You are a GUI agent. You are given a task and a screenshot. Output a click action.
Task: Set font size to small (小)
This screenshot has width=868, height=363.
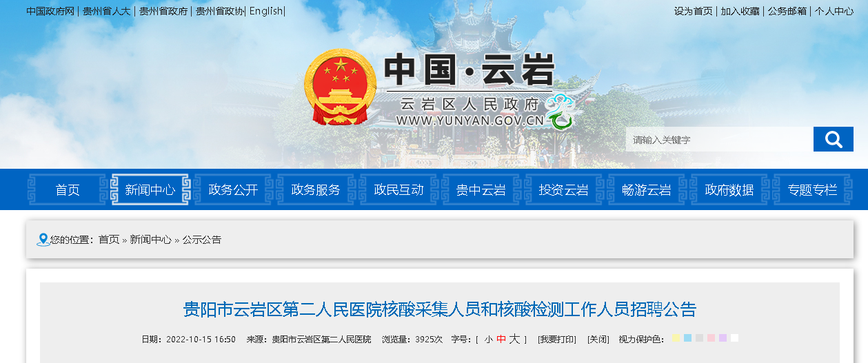pos(488,340)
